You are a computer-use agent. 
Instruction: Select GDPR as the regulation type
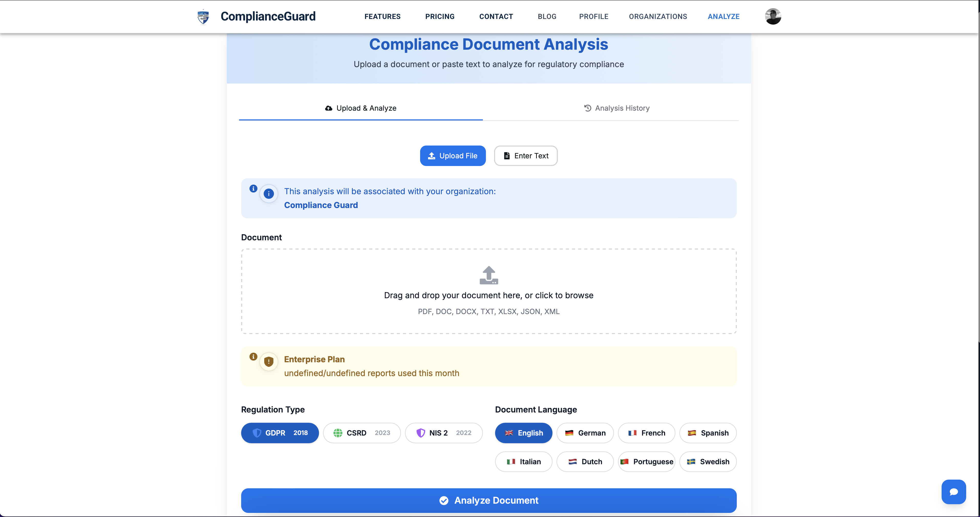[x=280, y=433]
